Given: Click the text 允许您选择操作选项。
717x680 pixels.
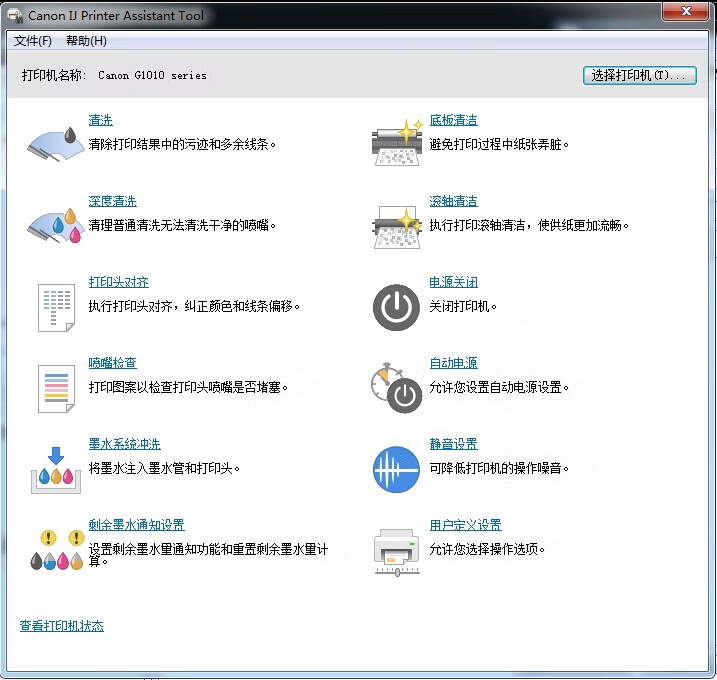Looking at the screenshot, I should coord(487,549).
